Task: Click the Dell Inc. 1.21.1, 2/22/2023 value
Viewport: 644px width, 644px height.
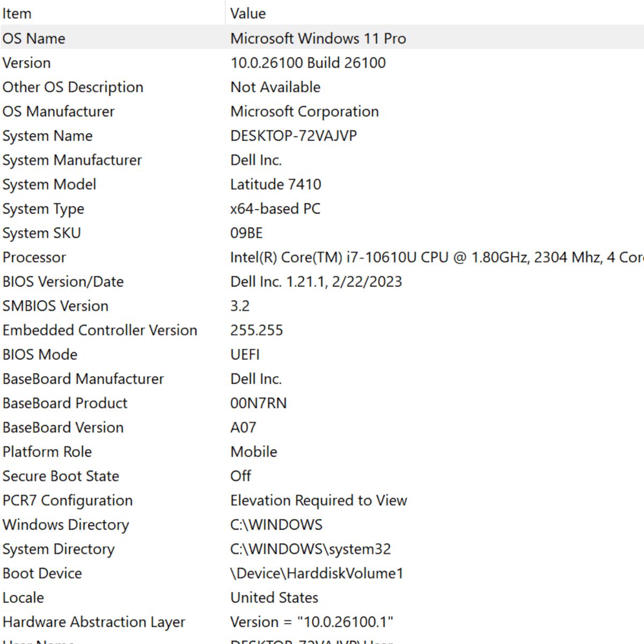Action: tap(316, 282)
